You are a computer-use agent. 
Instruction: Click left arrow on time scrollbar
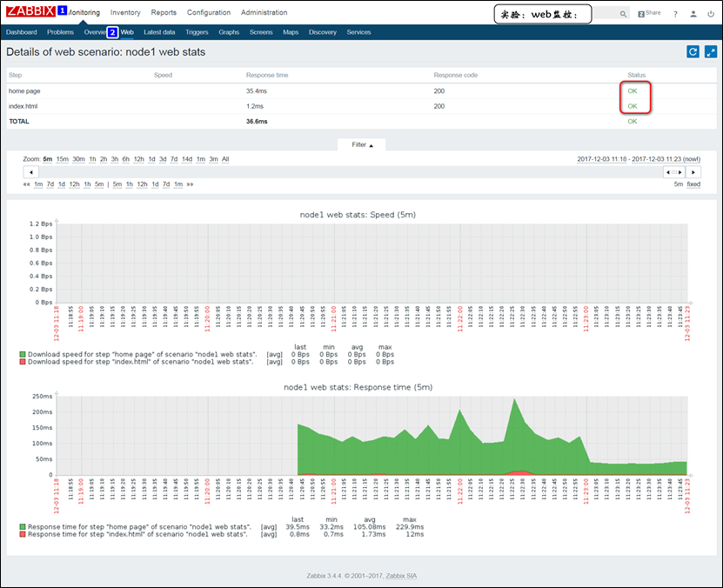click(x=31, y=172)
